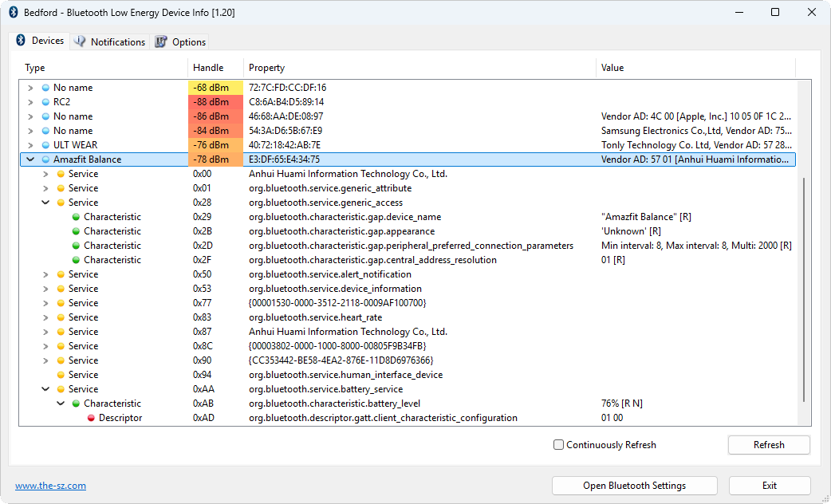The image size is (831, 504).
Task: Click the red descriptor icon at handle 0xAD
Action: [x=91, y=418]
